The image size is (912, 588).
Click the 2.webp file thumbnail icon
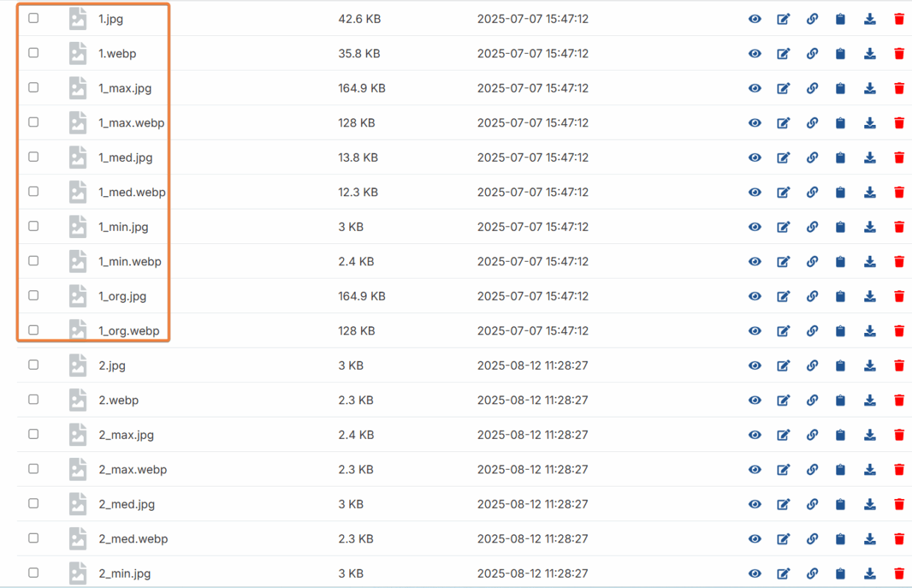point(78,400)
